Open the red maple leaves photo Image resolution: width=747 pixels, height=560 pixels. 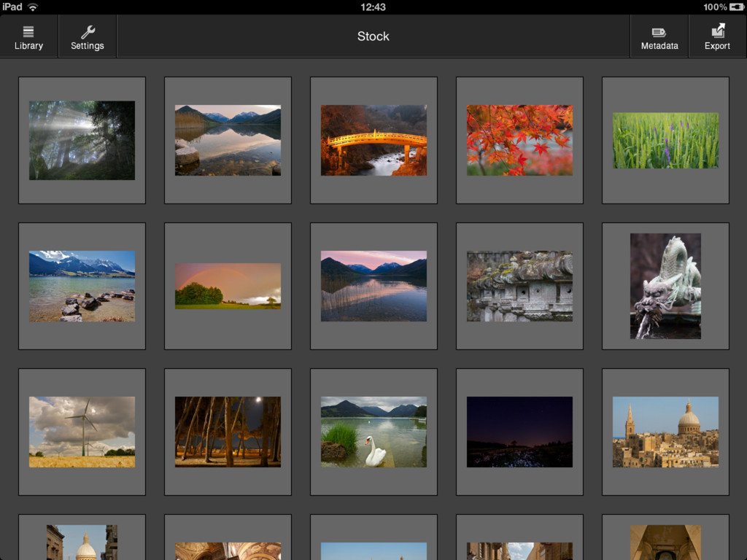519,141
